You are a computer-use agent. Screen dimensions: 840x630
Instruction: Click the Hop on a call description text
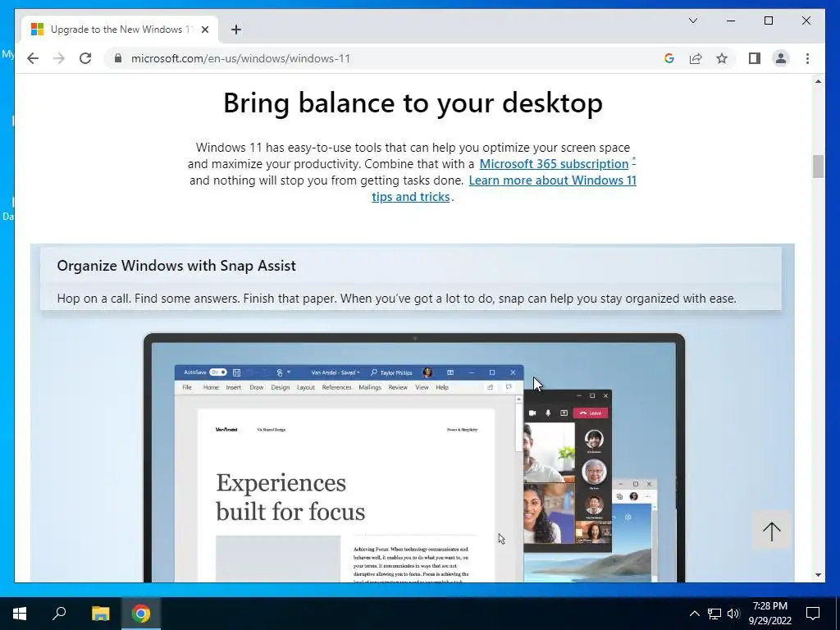click(396, 299)
